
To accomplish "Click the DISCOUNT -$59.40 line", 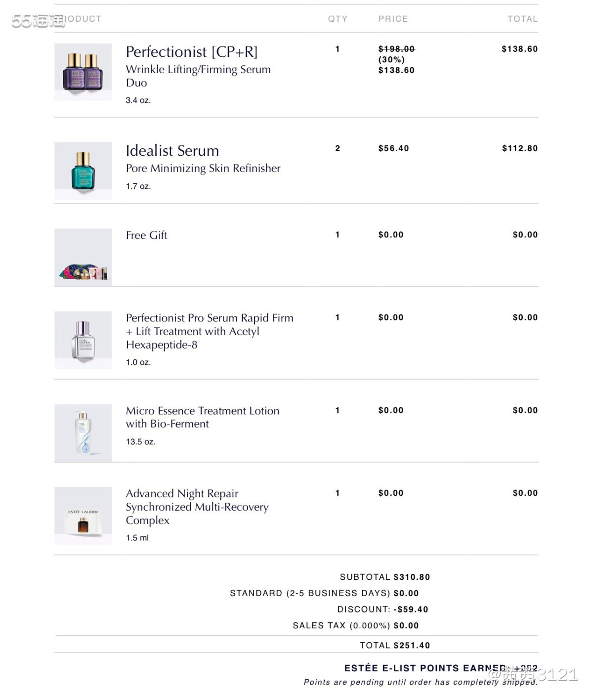I will 383,610.
